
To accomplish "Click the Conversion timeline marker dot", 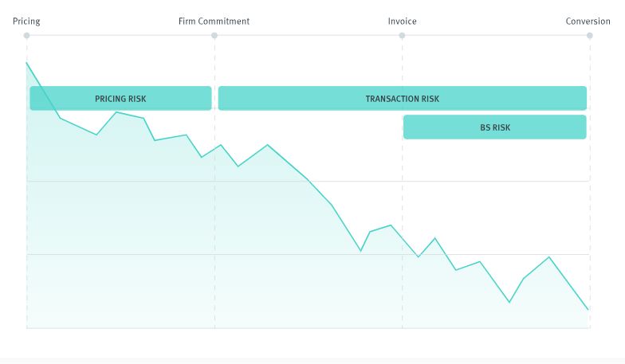I will tap(590, 36).
